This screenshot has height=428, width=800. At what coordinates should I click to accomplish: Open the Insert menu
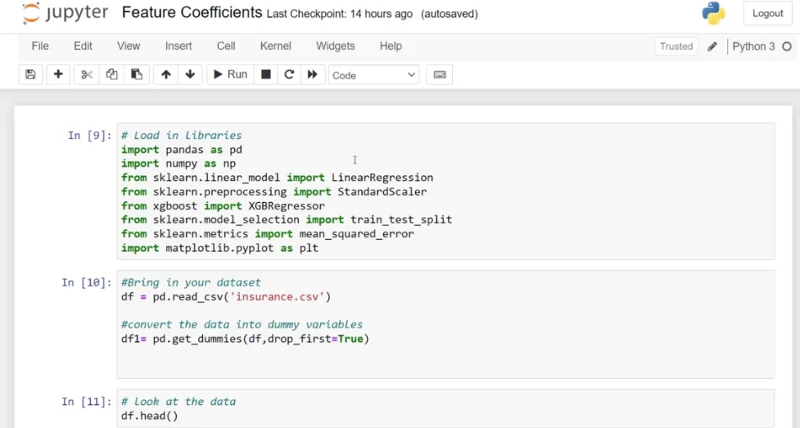click(x=179, y=46)
